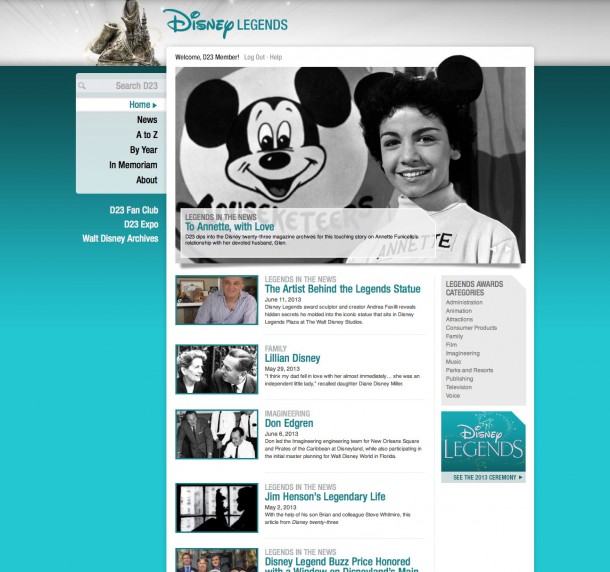Click the IMAGINEERING label above Don Edgren
The image size is (610, 572).
coord(287,413)
